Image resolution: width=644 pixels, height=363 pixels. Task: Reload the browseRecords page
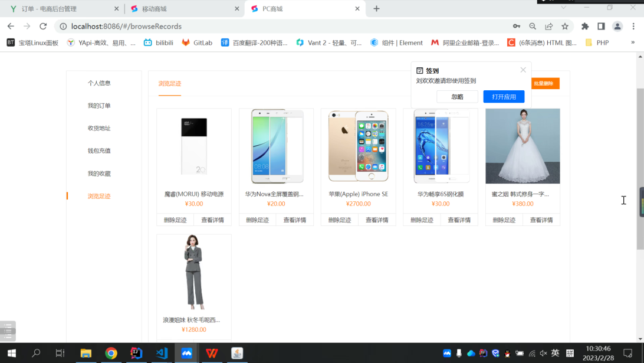tap(43, 27)
